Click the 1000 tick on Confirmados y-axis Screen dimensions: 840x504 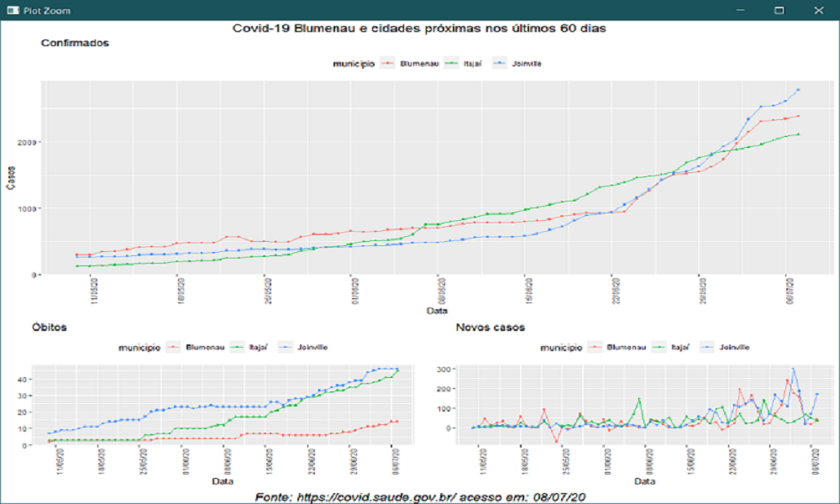pyautogui.click(x=27, y=209)
